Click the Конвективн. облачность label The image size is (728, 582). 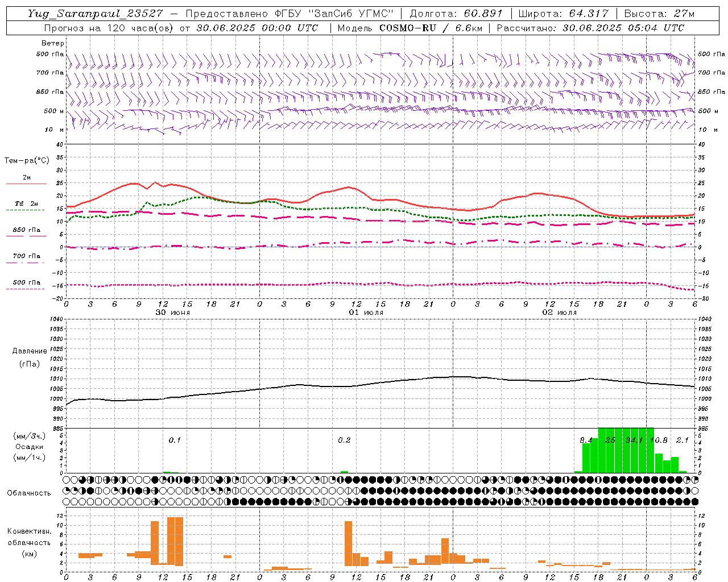coord(29,537)
